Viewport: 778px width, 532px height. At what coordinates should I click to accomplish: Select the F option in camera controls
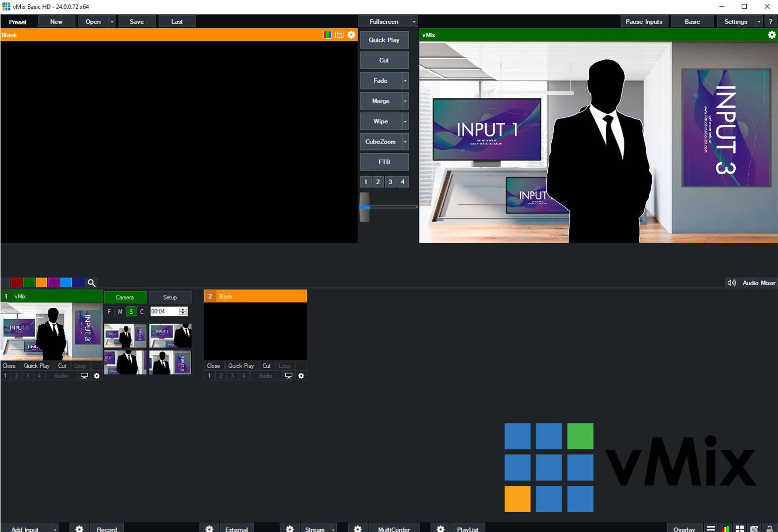pos(109,311)
